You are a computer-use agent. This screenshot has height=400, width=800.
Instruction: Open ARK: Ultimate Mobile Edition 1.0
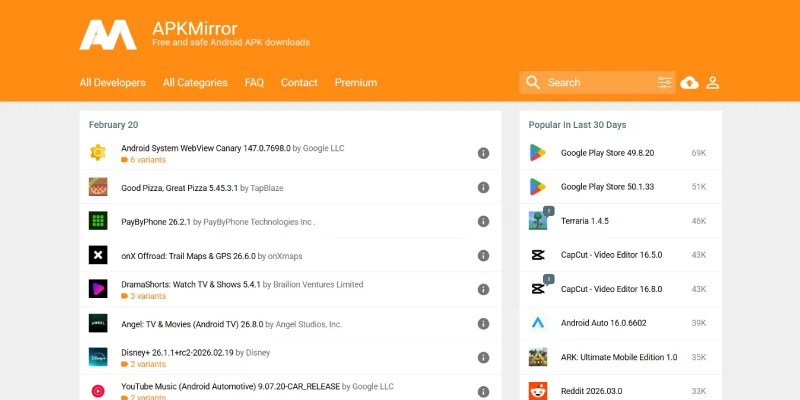(x=619, y=357)
